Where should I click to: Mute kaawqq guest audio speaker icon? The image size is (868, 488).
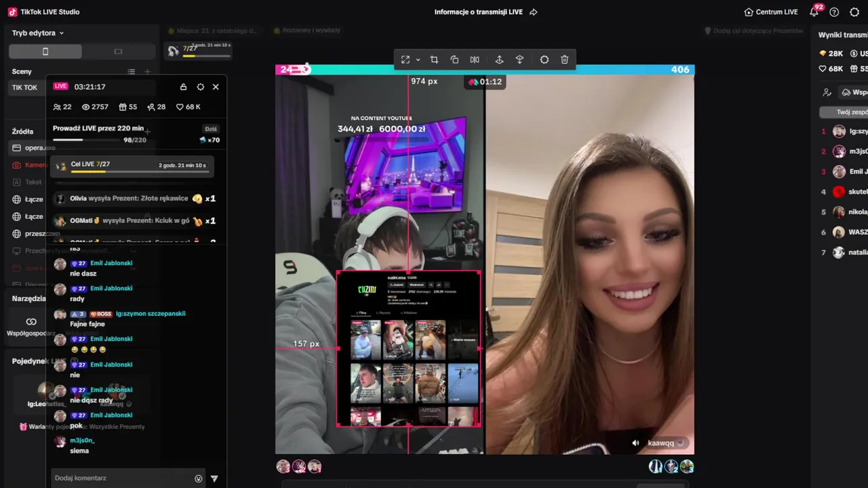coord(635,443)
